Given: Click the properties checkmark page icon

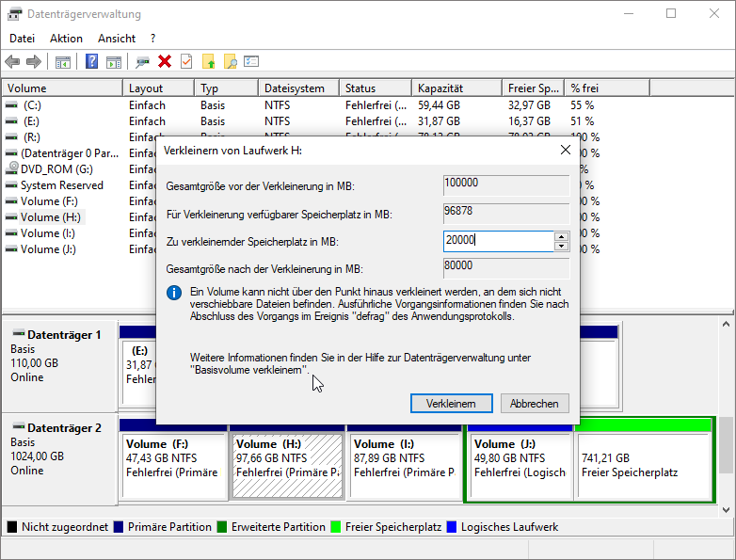Looking at the screenshot, I should point(186,62).
